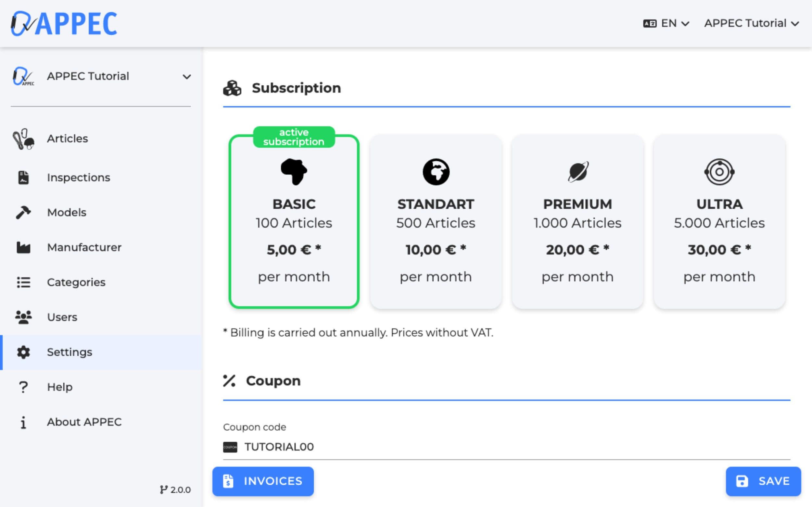Click the INVOICES button

click(x=263, y=481)
